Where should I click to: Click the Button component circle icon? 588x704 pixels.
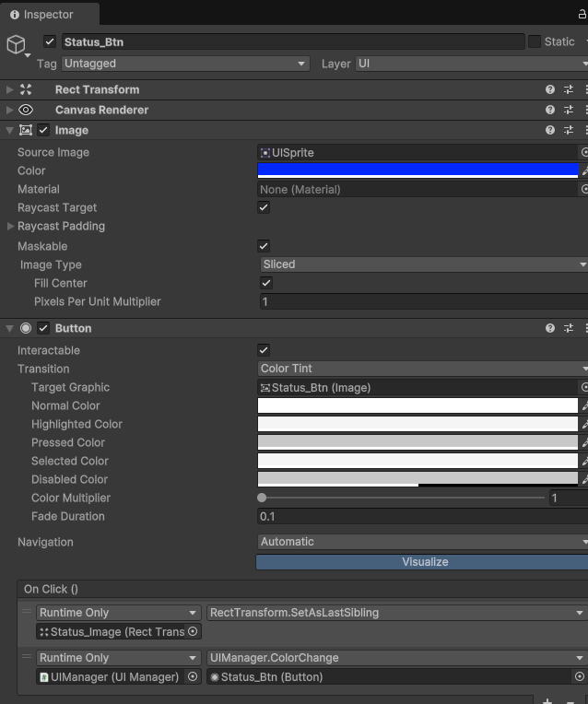(x=26, y=328)
